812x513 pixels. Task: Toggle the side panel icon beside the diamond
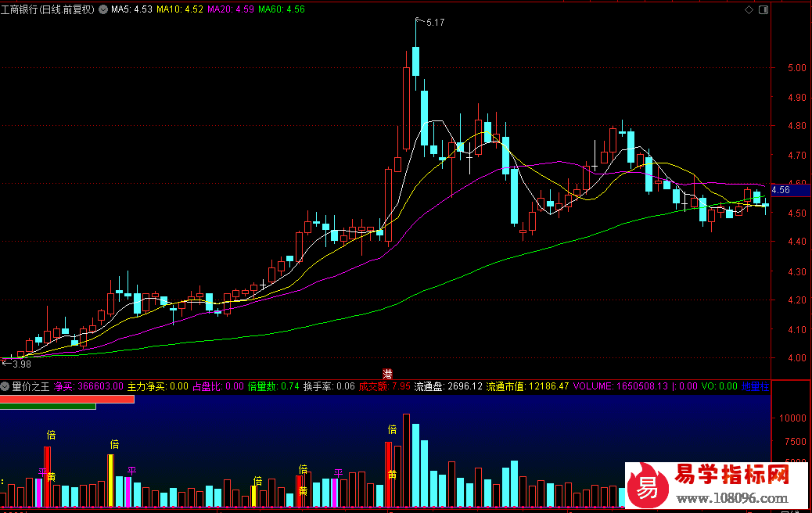pyautogui.click(x=763, y=10)
